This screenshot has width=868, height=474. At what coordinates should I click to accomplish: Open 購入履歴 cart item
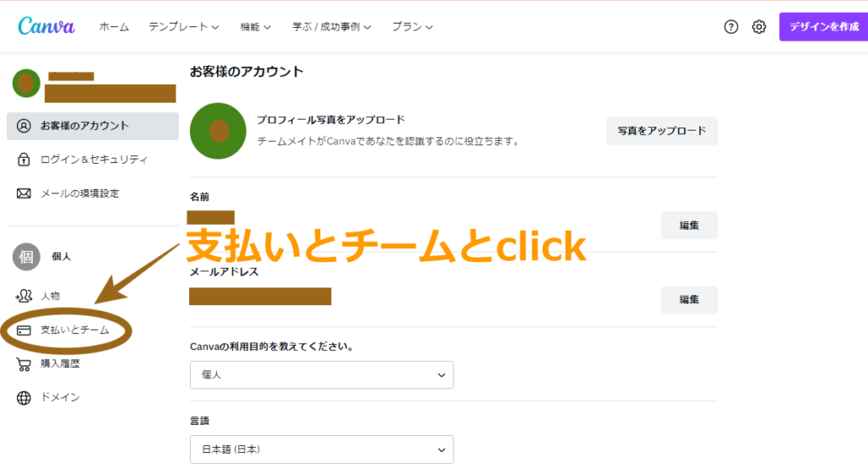[x=48, y=364]
